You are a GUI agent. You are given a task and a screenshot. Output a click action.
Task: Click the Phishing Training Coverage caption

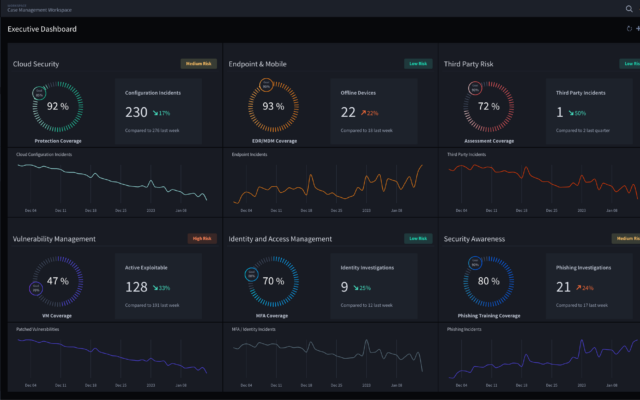(489, 316)
